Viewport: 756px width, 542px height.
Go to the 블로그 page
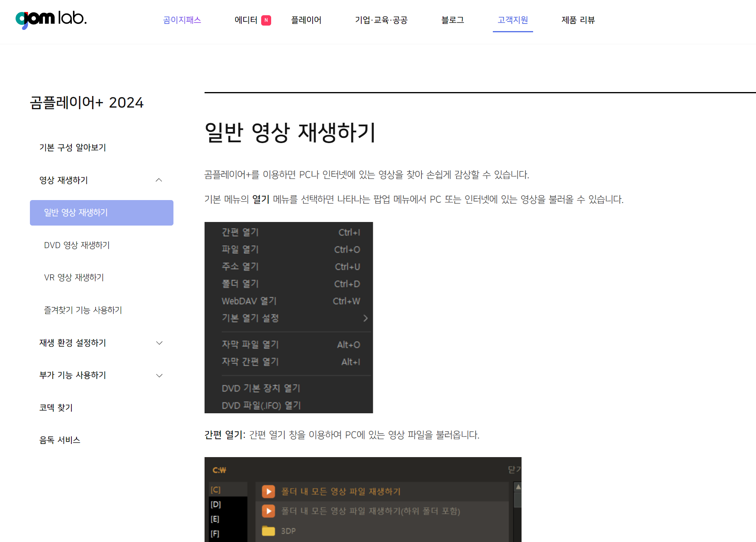453,20
